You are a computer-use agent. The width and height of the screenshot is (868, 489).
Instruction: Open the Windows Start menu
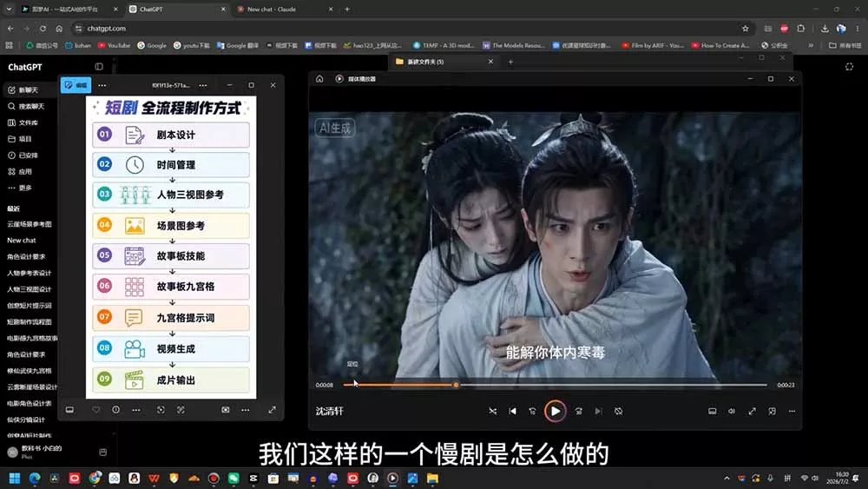point(15,478)
